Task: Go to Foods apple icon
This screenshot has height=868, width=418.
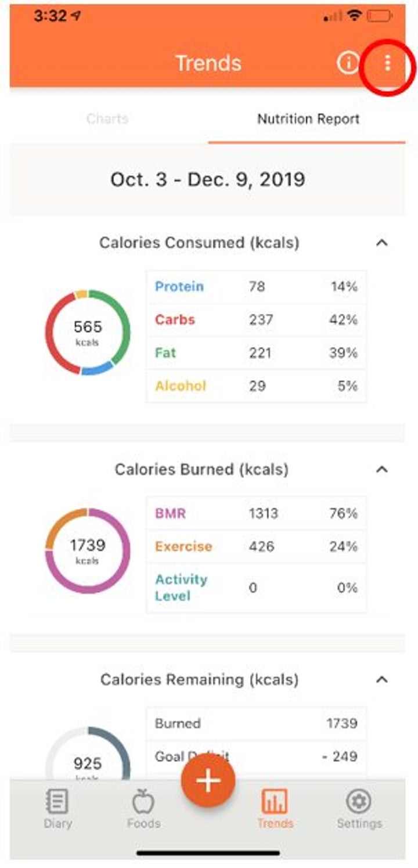Action: point(143,802)
